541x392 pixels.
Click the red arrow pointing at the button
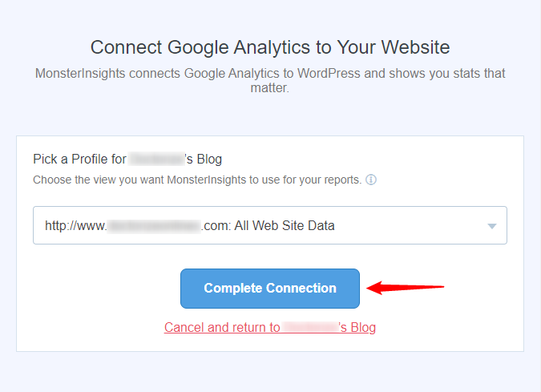[406, 286]
